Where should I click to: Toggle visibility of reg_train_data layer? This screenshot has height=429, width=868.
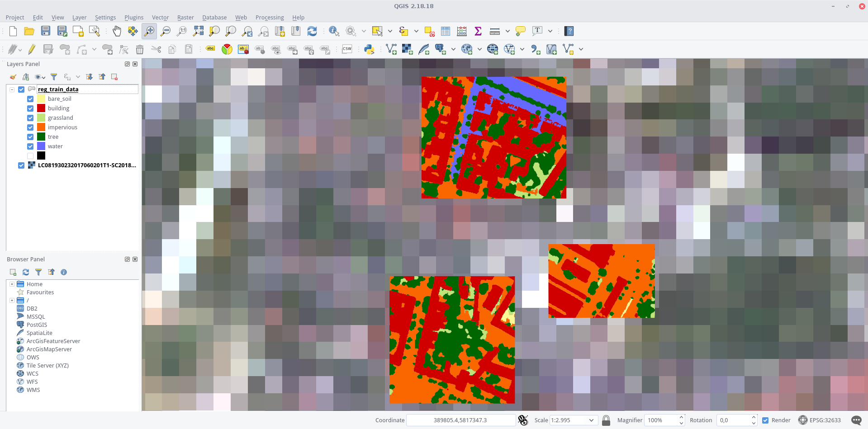[x=21, y=90]
